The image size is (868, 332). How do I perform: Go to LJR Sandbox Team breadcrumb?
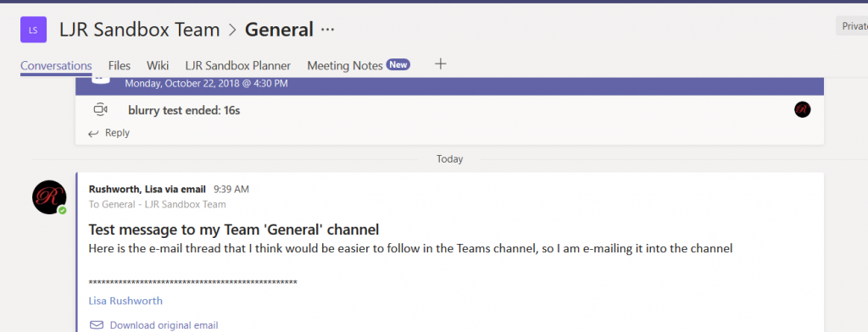(140, 30)
